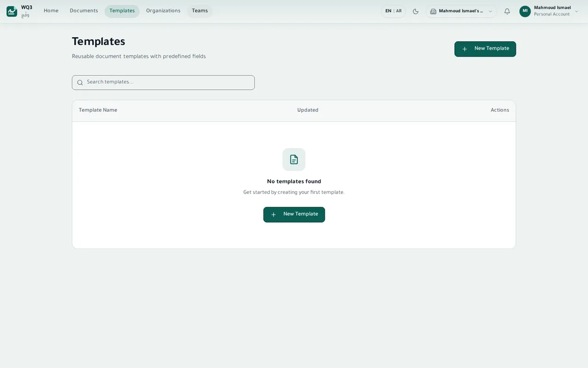Click the MI user avatar

point(525,11)
